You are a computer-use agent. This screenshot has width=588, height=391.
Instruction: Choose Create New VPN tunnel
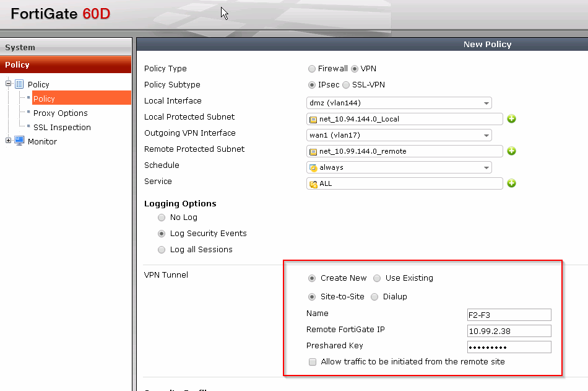click(311, 278)
